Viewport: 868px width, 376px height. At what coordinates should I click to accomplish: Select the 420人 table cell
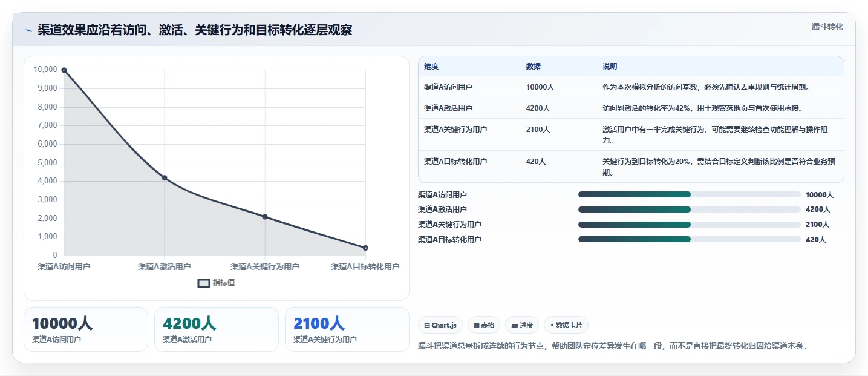click(x=536, y=161)
